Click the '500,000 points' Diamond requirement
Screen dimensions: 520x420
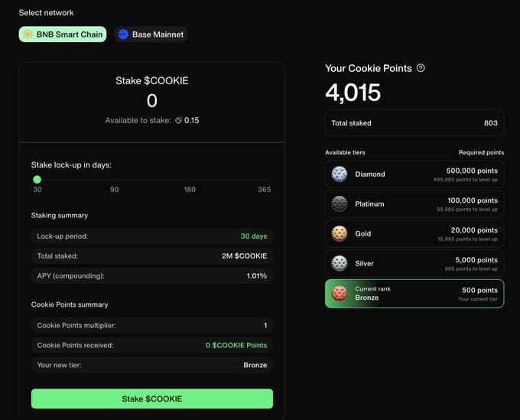[472, 171]
